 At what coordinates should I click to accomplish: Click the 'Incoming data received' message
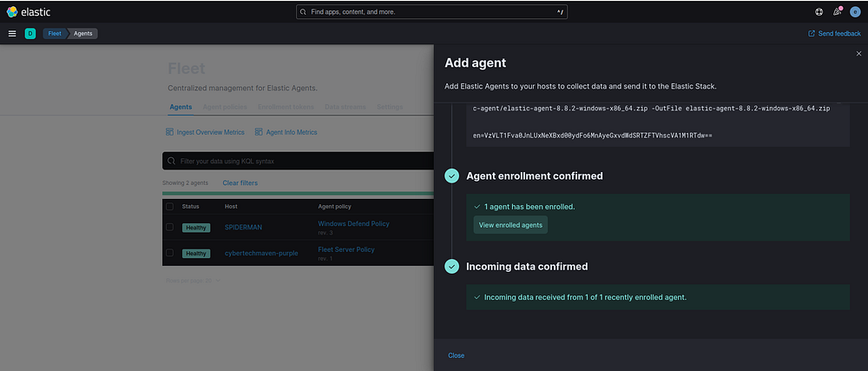click(x=585, y=297)
